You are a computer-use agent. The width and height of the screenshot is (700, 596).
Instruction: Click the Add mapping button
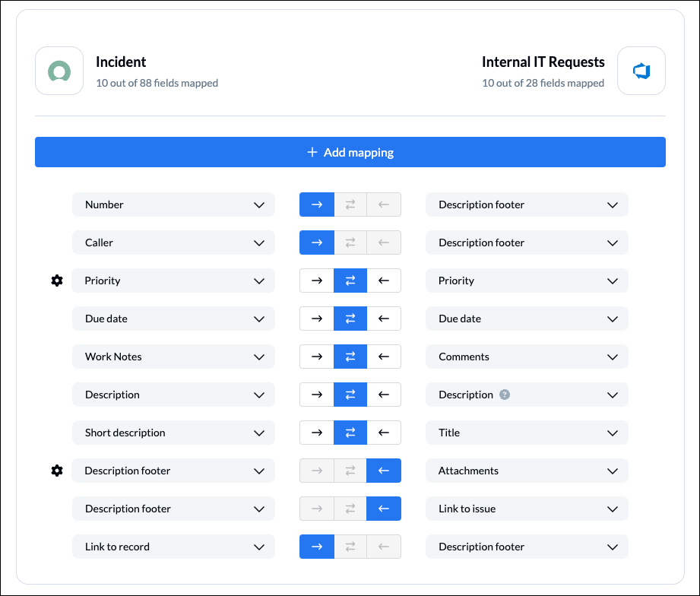coord(350,152)
